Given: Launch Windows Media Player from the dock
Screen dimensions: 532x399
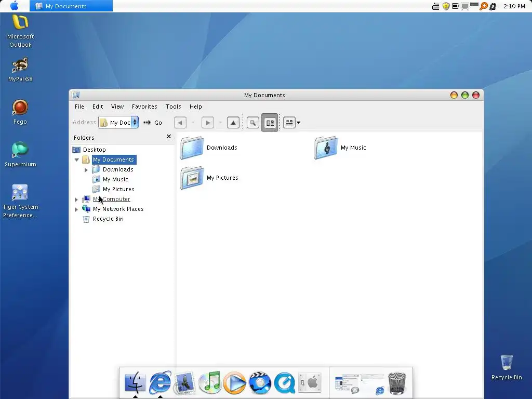Looking at the screenshot, I should click(234, 383).
